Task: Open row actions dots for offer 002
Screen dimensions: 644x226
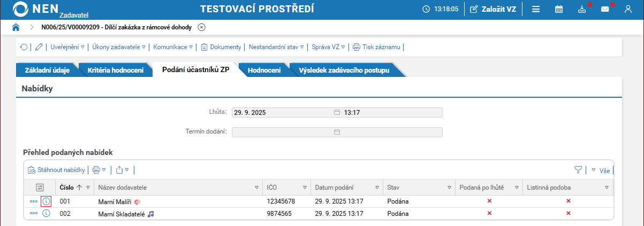Action: (x=34, y=213)
